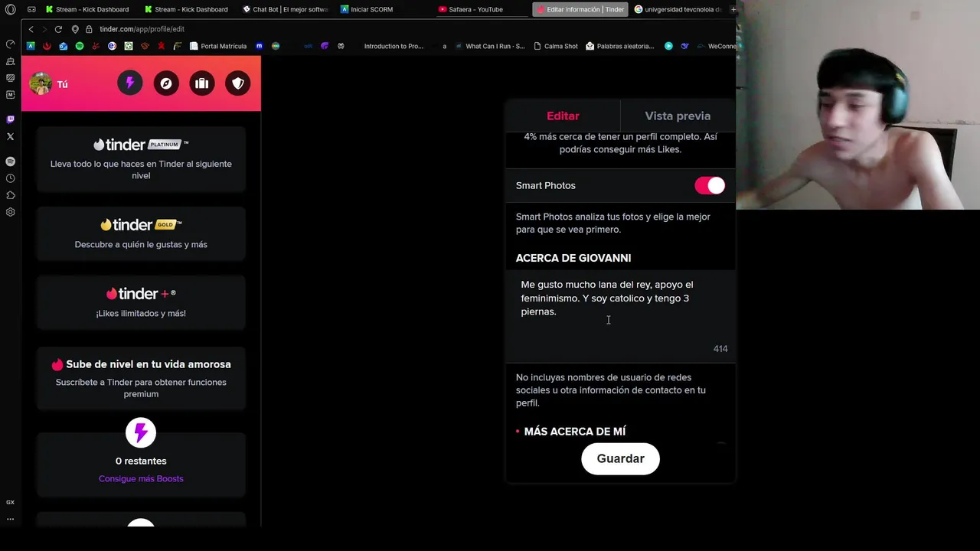Switch to the Editar tab
This screenshot has width=980, height=551.
(563, 116)
